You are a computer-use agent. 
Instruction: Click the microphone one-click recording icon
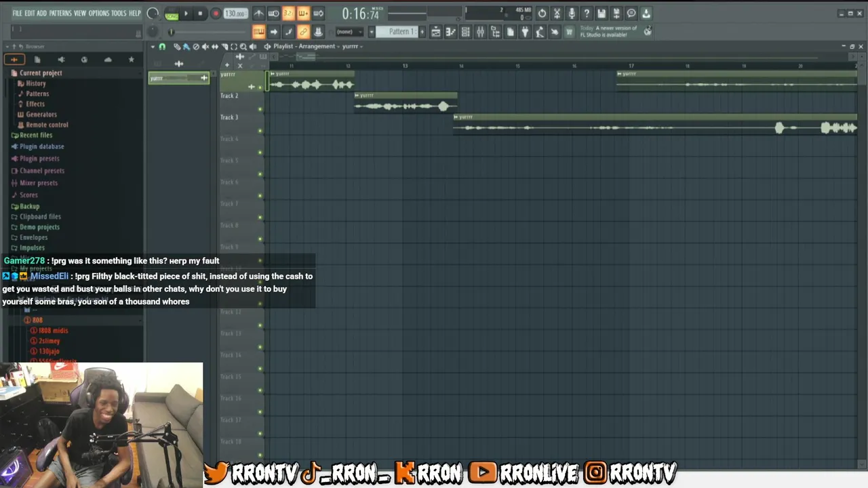pos(572,14)
